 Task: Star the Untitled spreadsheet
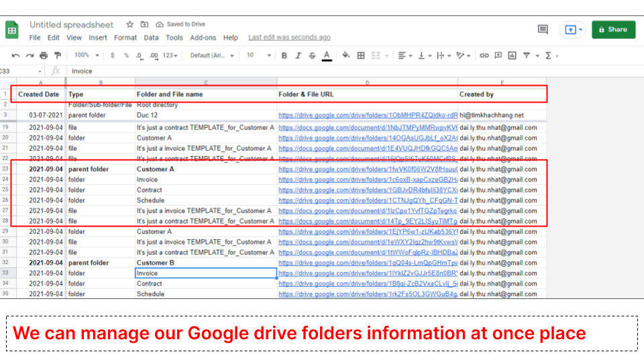tap(129, 25)
